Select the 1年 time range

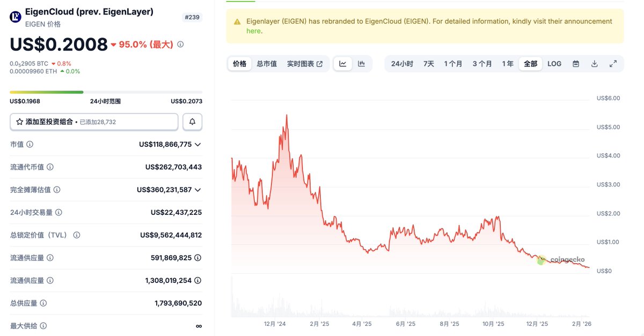point(508,64)
